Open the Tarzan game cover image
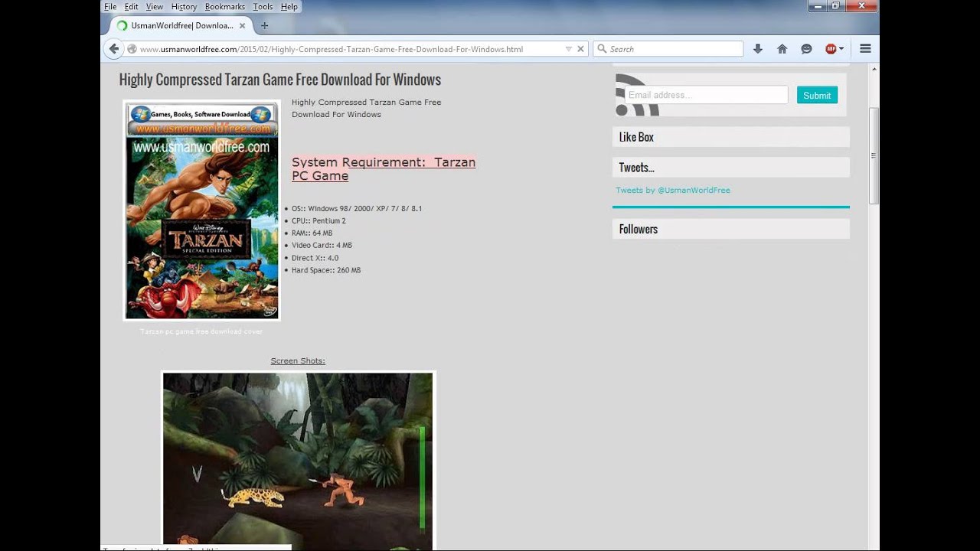The width and height of the screenshot is (980, 551). tap(202, 210)
